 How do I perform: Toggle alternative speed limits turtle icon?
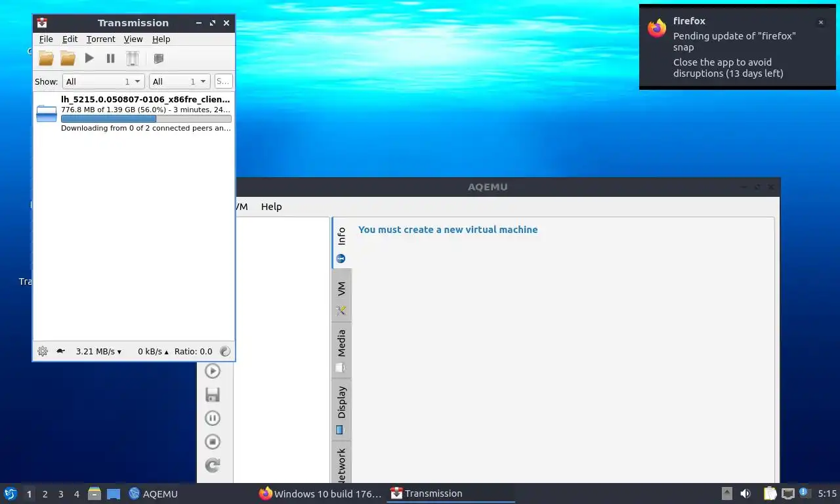(61, 351)
